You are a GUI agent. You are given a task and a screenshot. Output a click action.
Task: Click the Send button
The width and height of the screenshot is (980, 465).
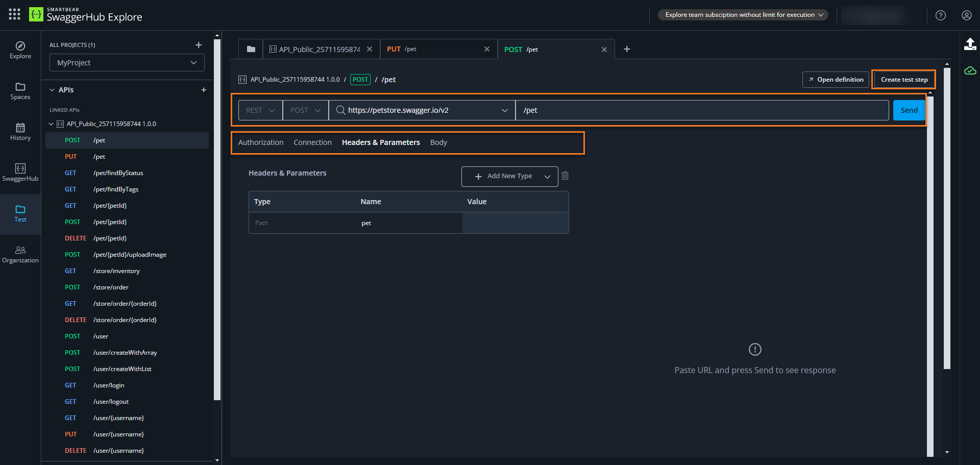(909, 110)
